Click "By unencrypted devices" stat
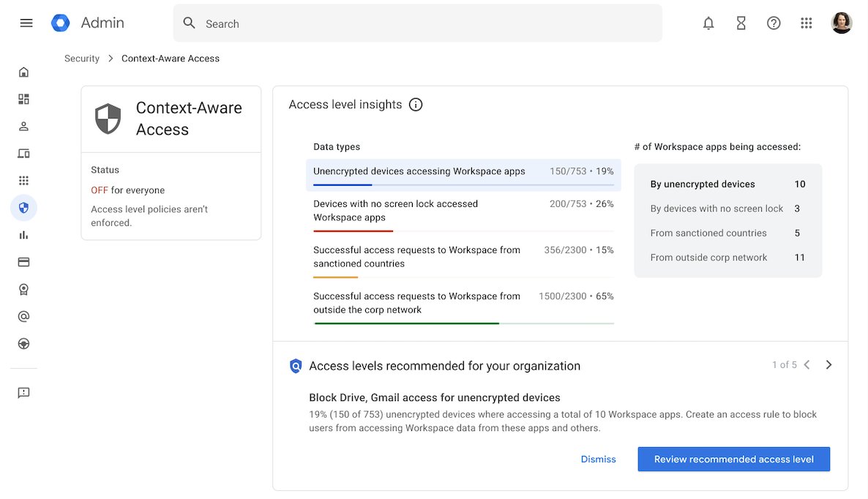The image size is (868, 499). click(727, 184)
